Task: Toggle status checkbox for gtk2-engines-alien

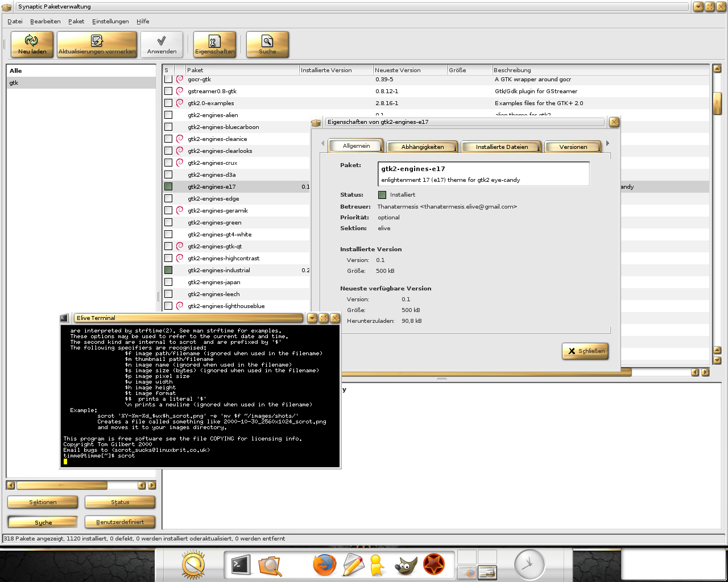Action: point(168,115)
